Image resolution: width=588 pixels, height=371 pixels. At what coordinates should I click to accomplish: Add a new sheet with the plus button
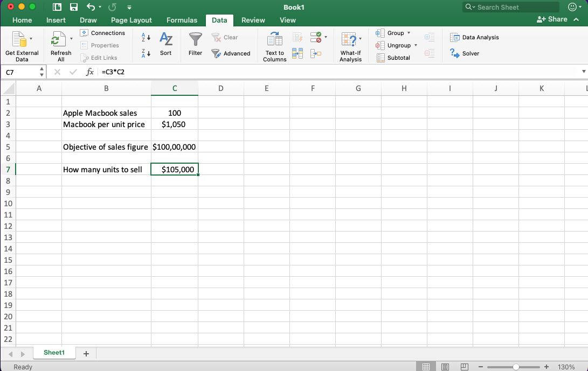tap(86, 353)
